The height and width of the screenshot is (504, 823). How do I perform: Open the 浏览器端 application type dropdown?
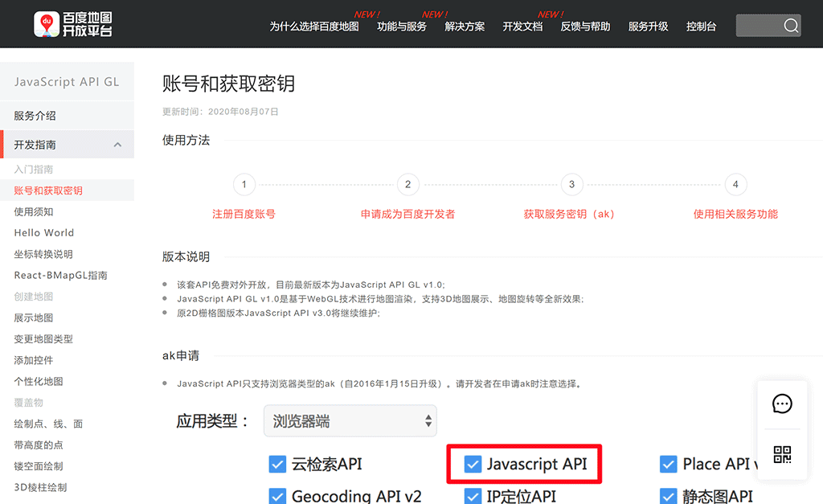tap(350, 420)
